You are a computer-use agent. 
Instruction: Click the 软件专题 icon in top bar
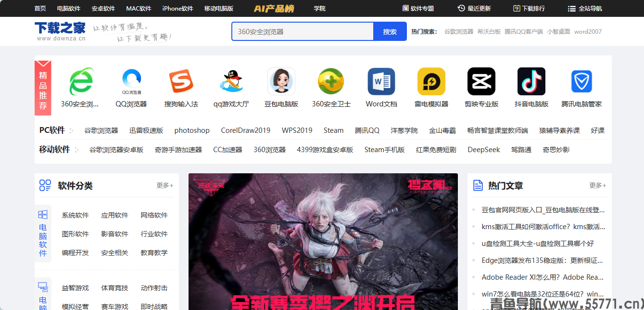pyautogui.click(x=405, y=8)
